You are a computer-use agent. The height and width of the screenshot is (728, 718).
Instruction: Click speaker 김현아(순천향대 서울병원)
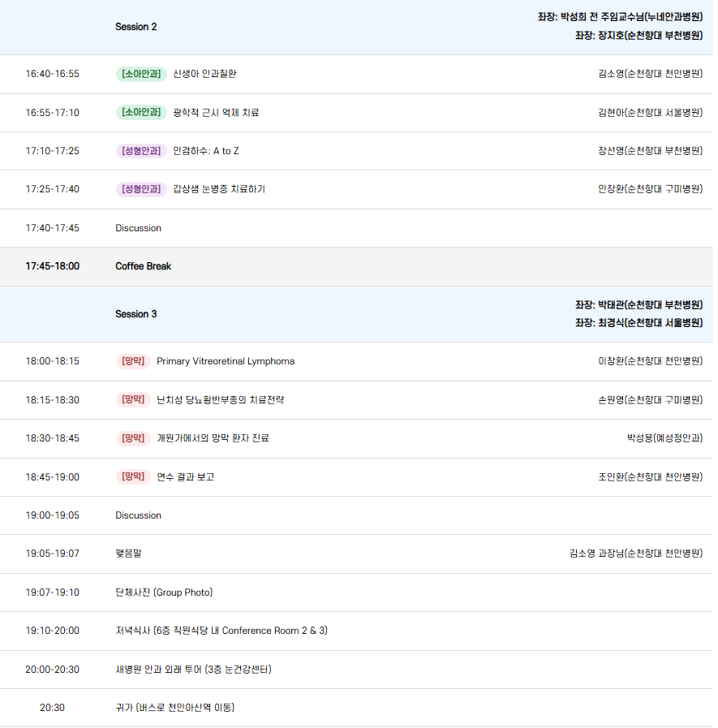click(650, 113)
